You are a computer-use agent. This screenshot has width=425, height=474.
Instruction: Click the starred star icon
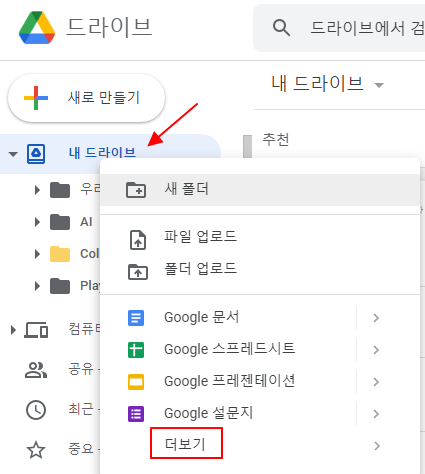click(x=36, y=450)
